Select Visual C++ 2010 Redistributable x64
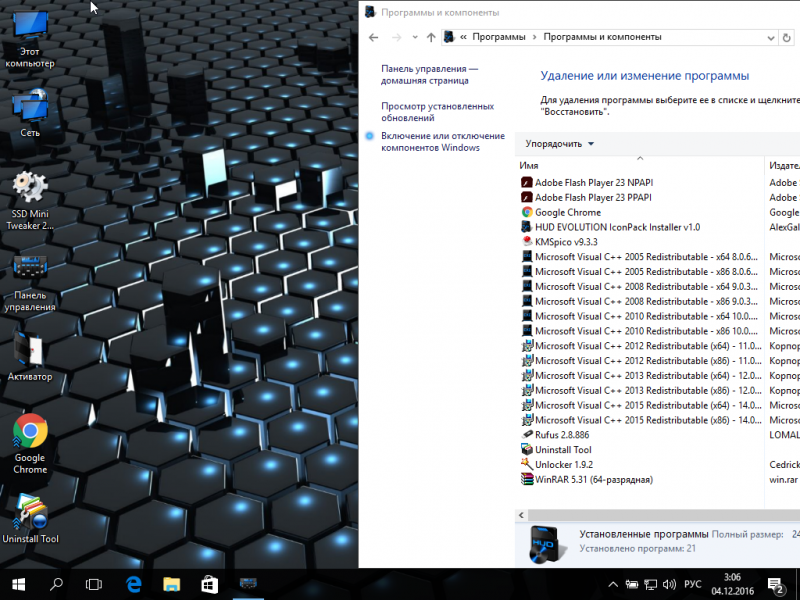This screenshot has width=800, height=600. pyautogui.click(x=640, y=316)
